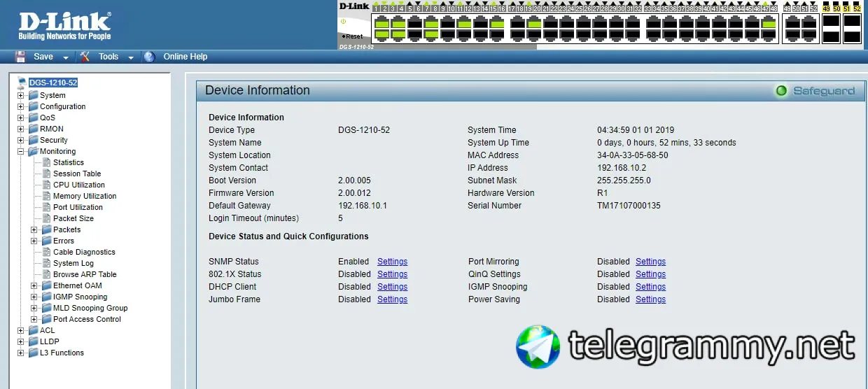Open Settings link for Power Saving
The height and width of the screenshot is (389, 868).
650,299
